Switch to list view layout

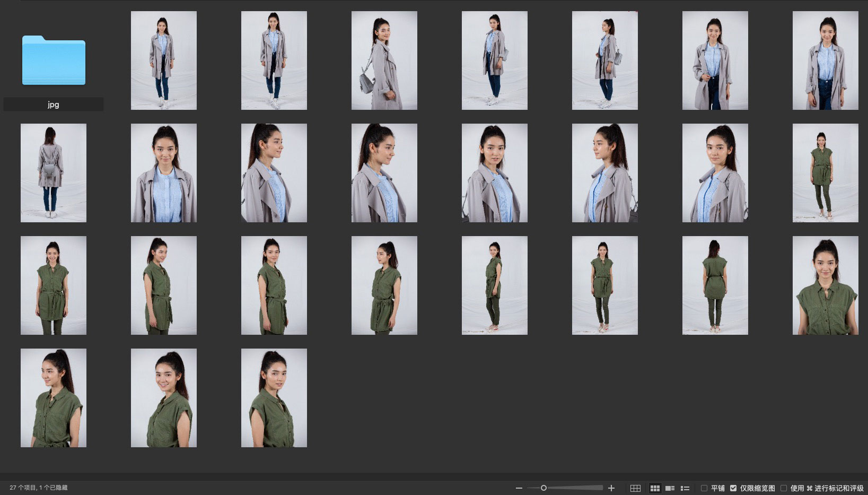pyautogui.click(x=685, y=488)
